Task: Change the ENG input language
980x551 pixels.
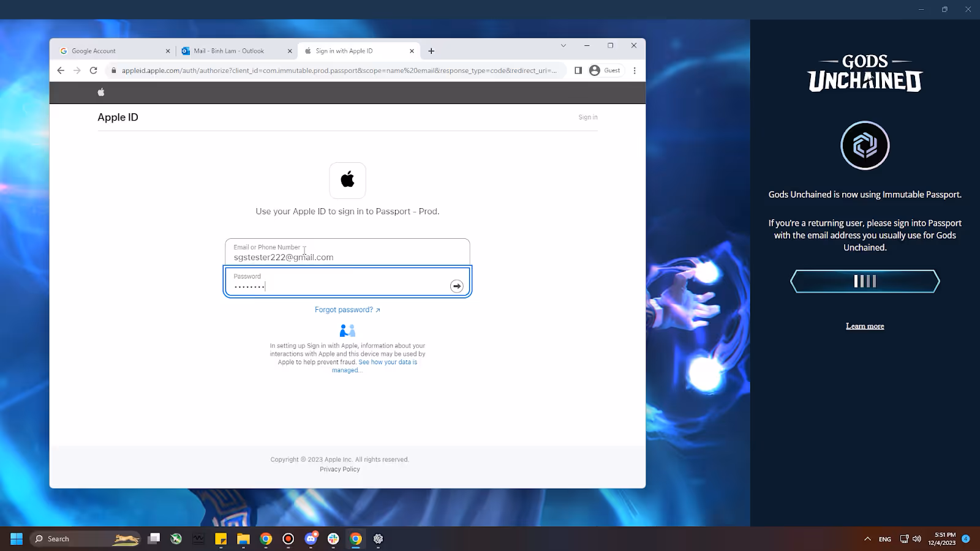Action: [885, 539]
